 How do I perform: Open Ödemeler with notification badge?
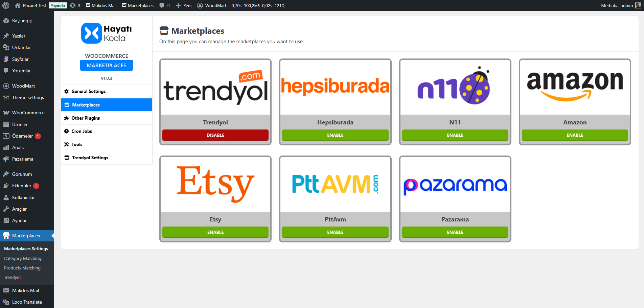tap(27, 136)
